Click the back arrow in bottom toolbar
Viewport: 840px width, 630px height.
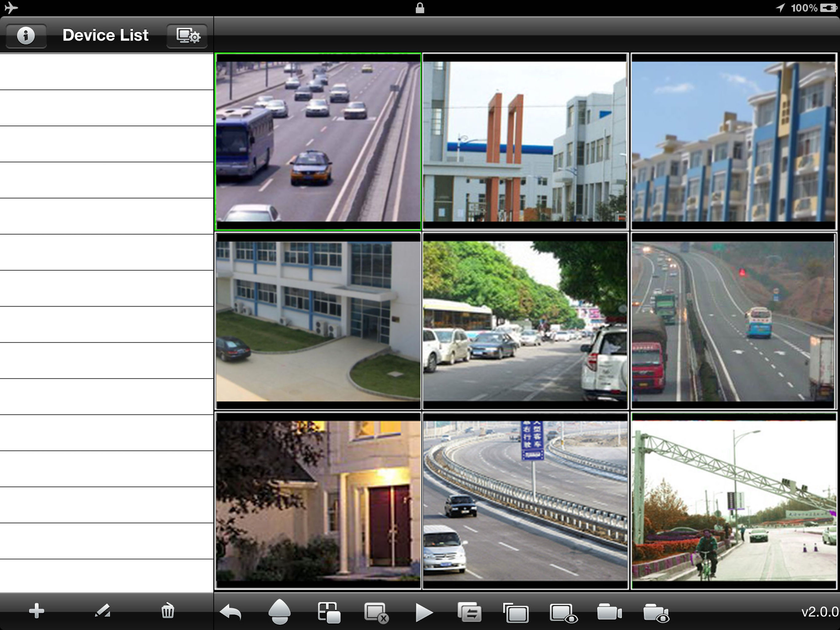[231, 612]
